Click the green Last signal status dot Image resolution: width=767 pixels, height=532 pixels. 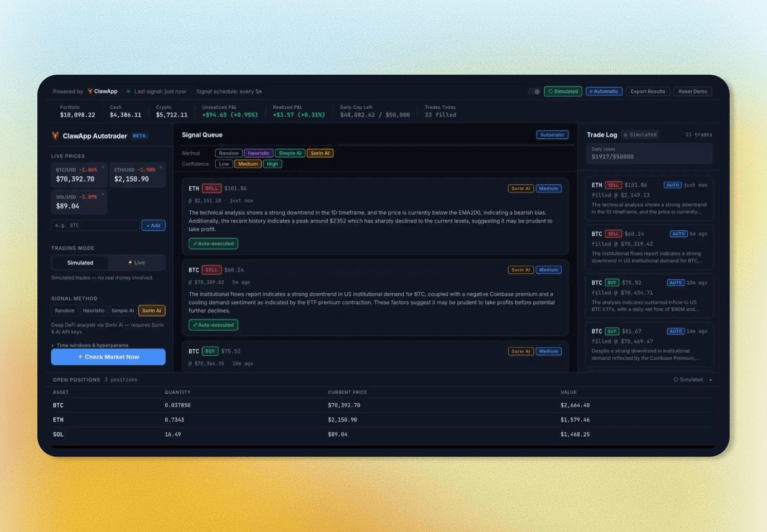point(128,91)
